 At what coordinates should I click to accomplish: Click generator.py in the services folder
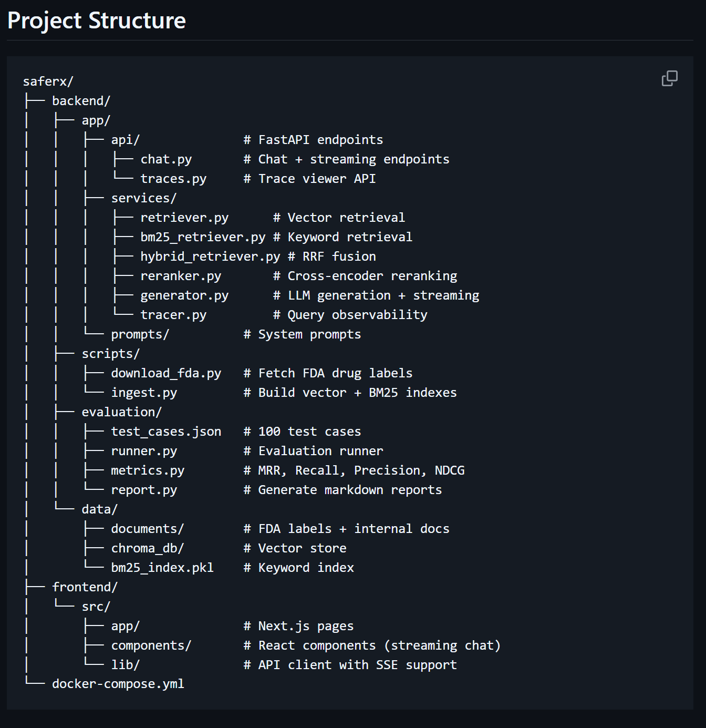coord(184,295)
